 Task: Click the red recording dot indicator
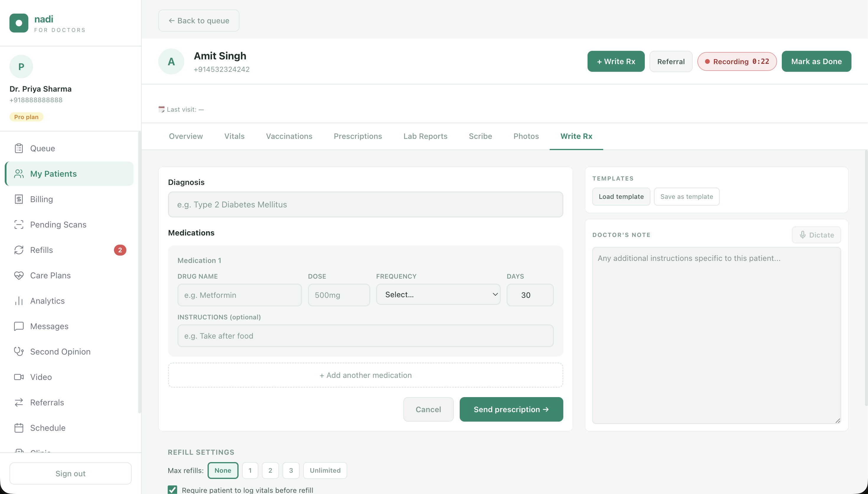click(707, 61)
